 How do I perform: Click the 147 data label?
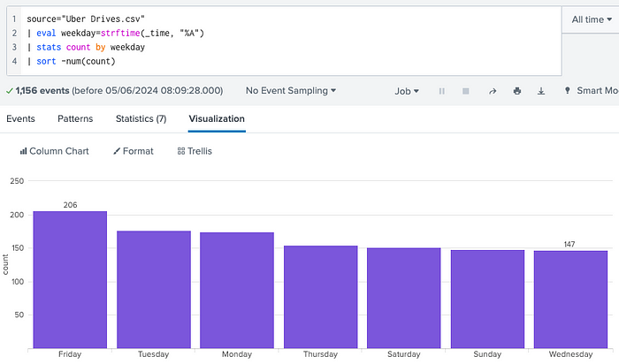coord(569,245)
